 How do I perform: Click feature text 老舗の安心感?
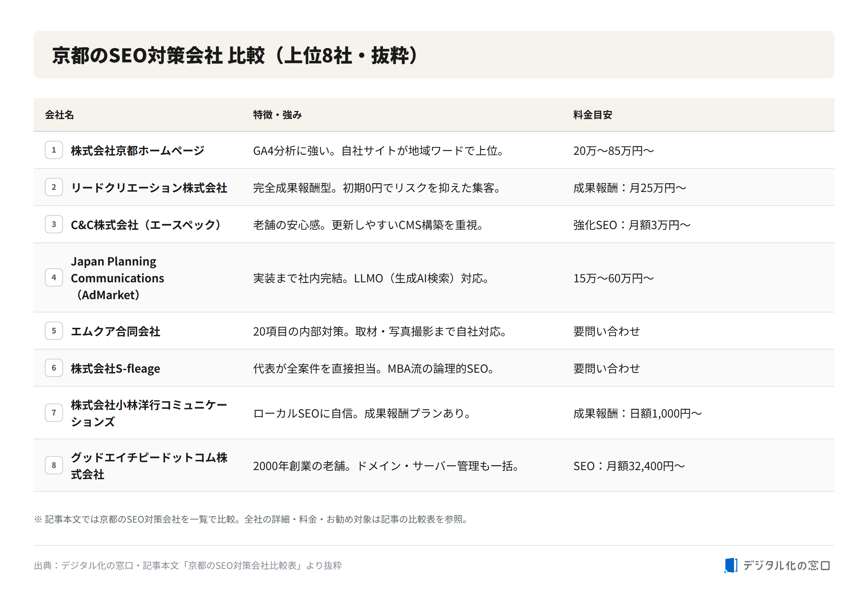click(x=368, y=225)
